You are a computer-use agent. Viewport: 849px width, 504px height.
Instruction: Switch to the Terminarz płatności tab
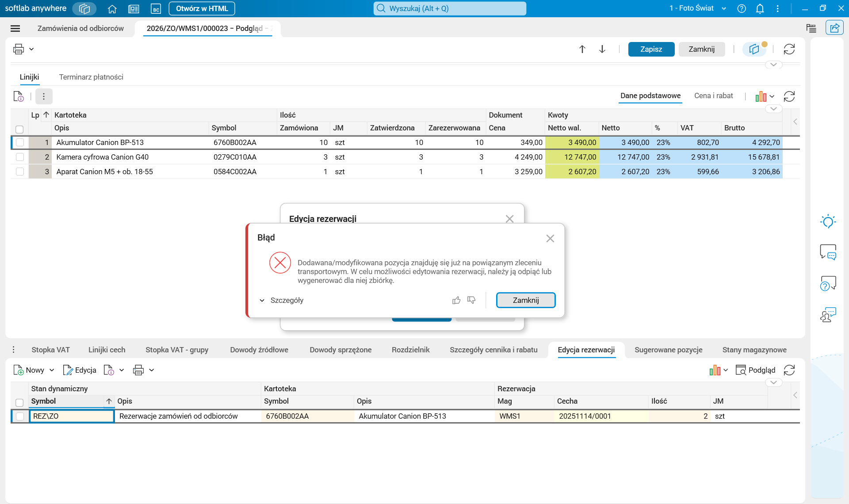click(x=91, y=77)
